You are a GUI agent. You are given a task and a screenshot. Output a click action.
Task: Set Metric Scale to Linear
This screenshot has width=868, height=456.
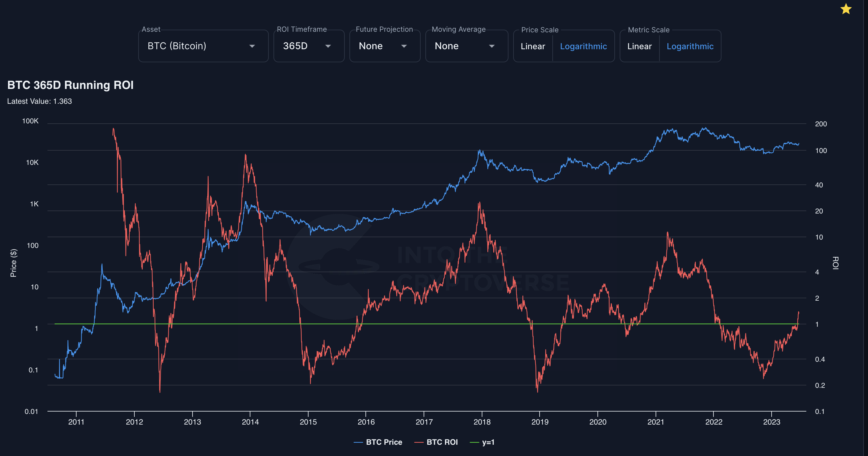(639, 46)
